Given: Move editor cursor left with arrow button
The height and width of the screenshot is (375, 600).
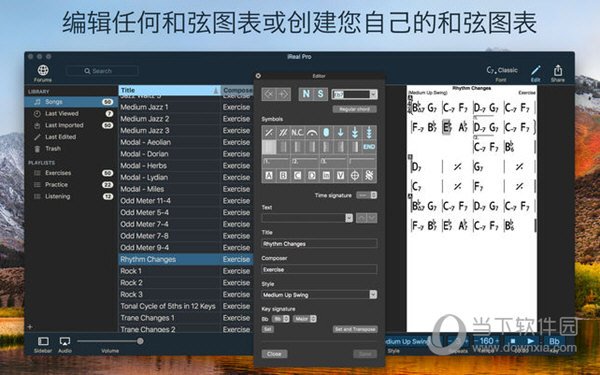Looking at the screenshot, I should coord(269,94).
